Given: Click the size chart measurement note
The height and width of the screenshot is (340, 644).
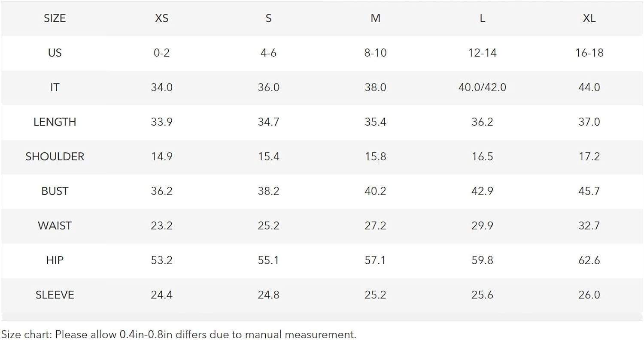Looking at the screenshot, I should (179, 334).
